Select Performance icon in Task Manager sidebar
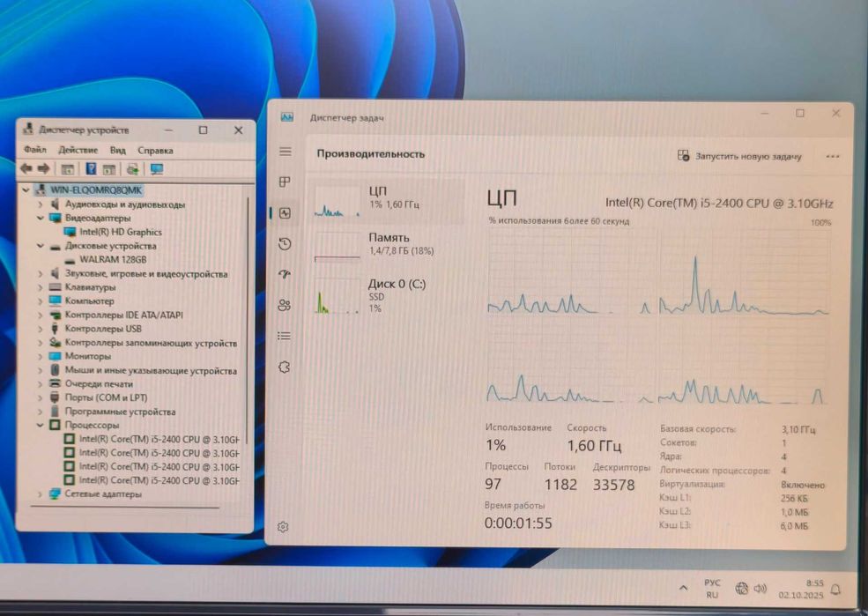 pos(286,213)
